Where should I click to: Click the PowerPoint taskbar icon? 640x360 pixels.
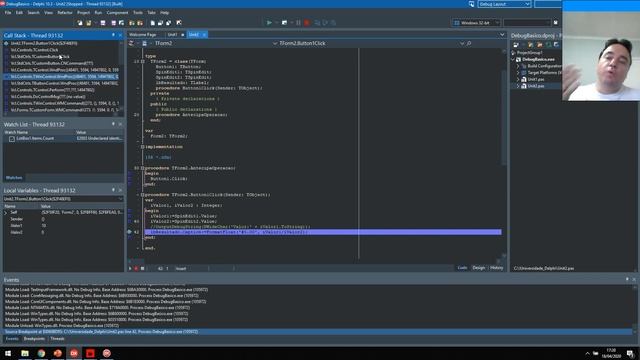pyautogui.click(x=58, y=353)
